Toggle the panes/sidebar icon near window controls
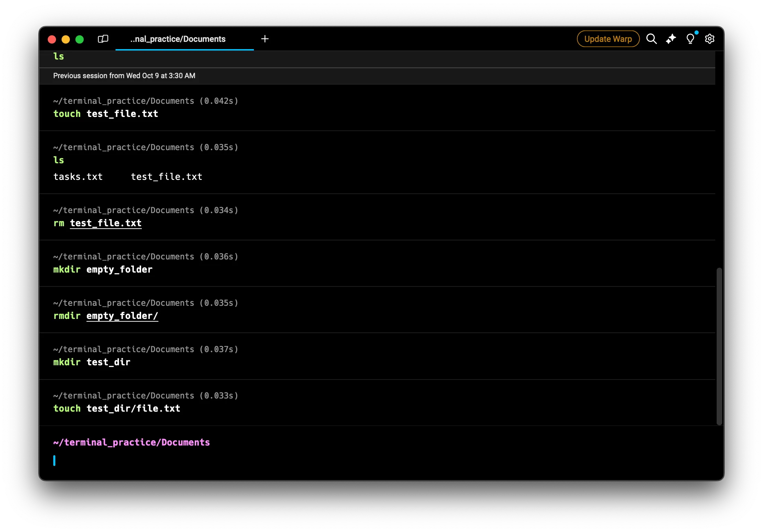This screenshot has width=763, height=532. coord(103,39)
